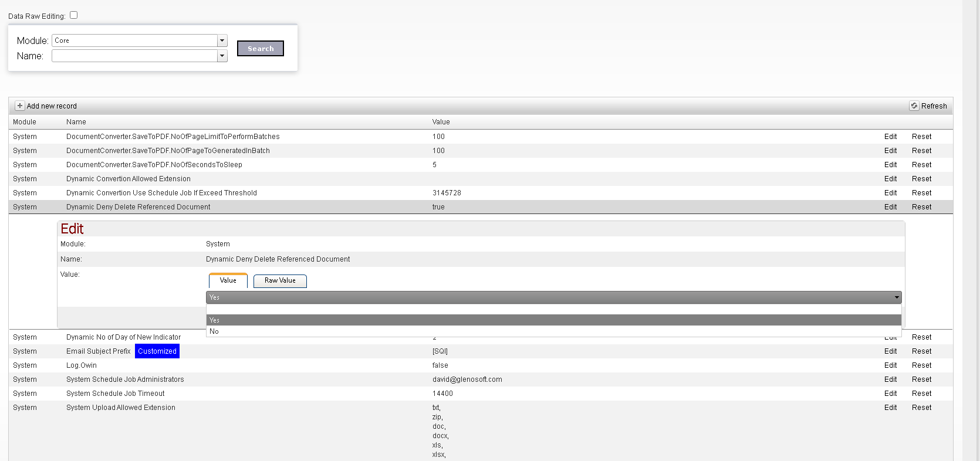Select No in the value dropdown list
980x461 pixels.
(x=553, y=331)
